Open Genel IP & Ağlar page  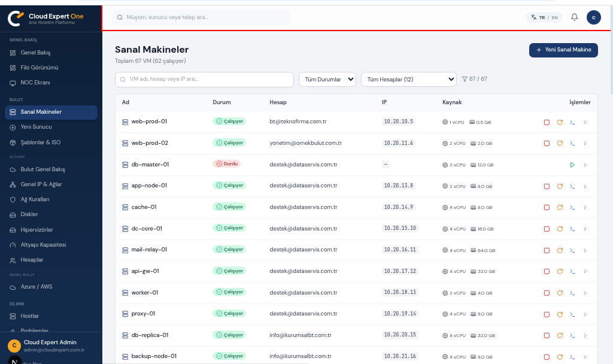(x=51, y=184)
